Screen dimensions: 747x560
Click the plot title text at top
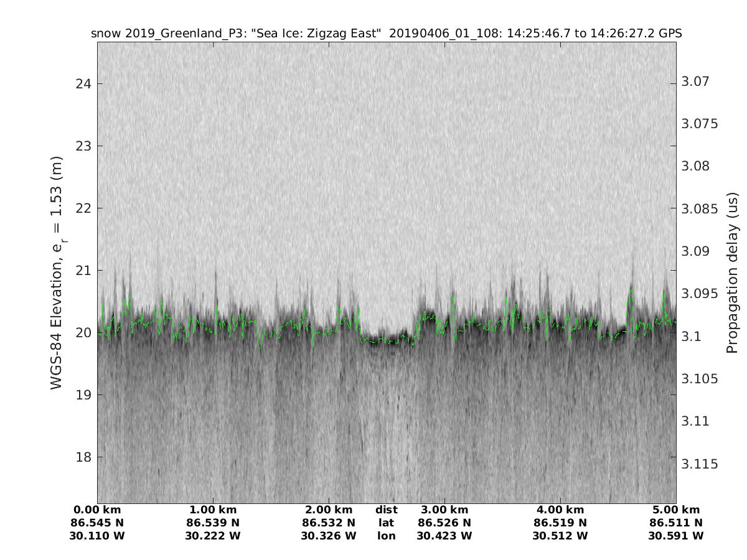[x=386, y=34]
